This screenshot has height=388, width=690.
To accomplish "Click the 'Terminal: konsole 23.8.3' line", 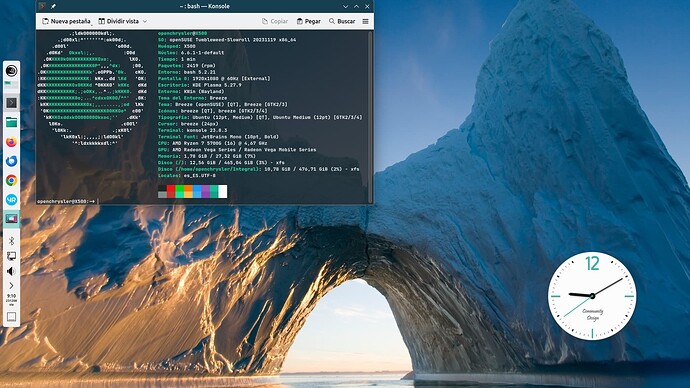I will click(192, 130).
